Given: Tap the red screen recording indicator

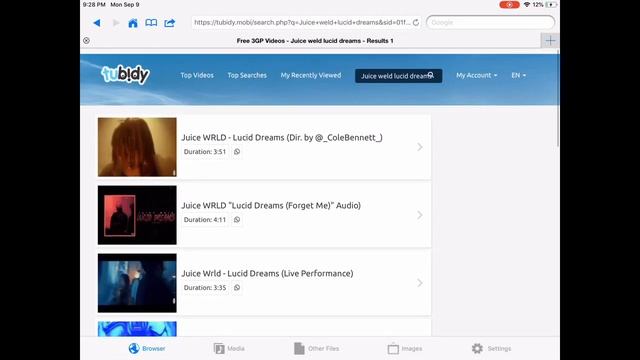Looking at the screenshot, I should [509, 5].
